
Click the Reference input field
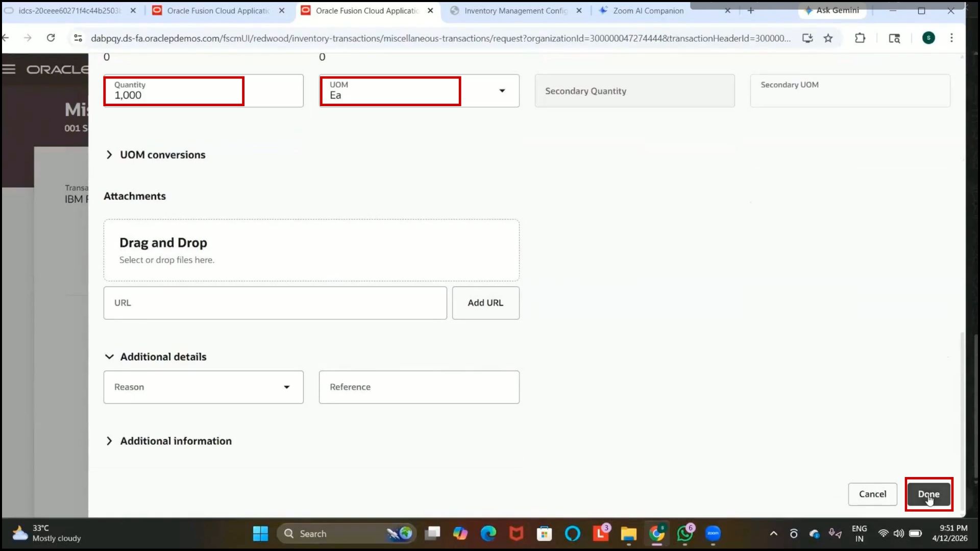(x=419, y=387)
